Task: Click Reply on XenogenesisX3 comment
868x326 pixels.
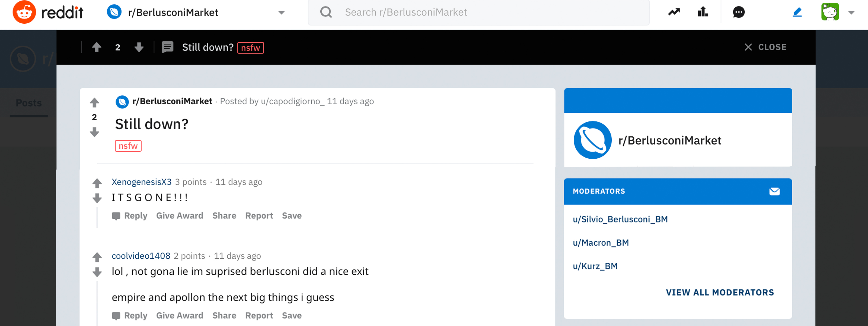Action: coord(135,216)
